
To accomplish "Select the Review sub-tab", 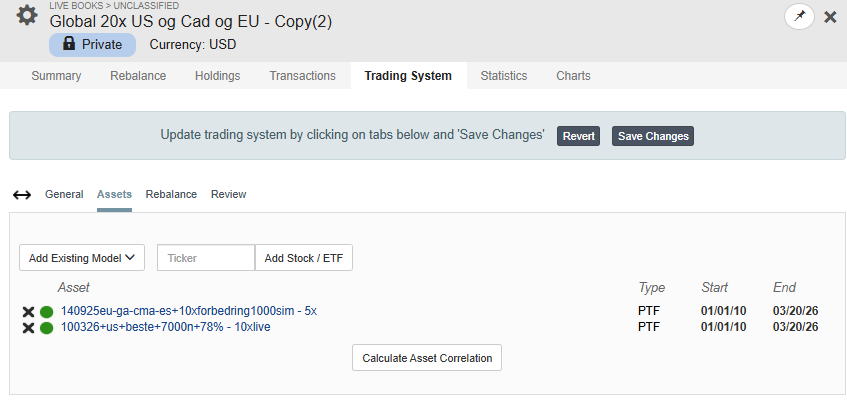I will pyautogui.click(x=228, y=194).
